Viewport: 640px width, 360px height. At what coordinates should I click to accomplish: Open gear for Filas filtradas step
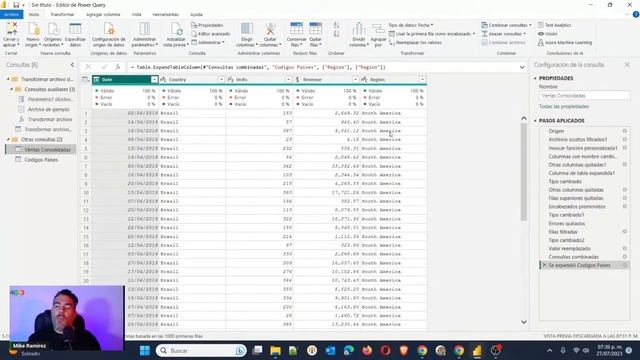click(x=624, y=231)
